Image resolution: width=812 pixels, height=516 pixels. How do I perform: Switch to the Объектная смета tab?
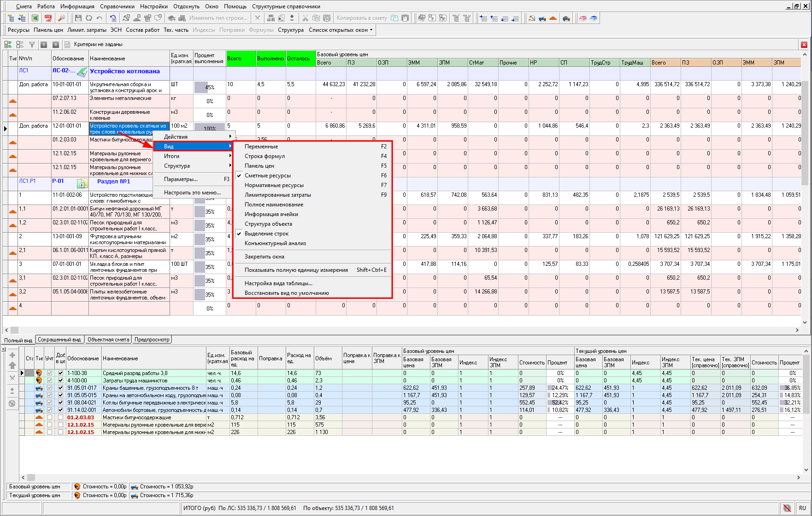(108, 340)
